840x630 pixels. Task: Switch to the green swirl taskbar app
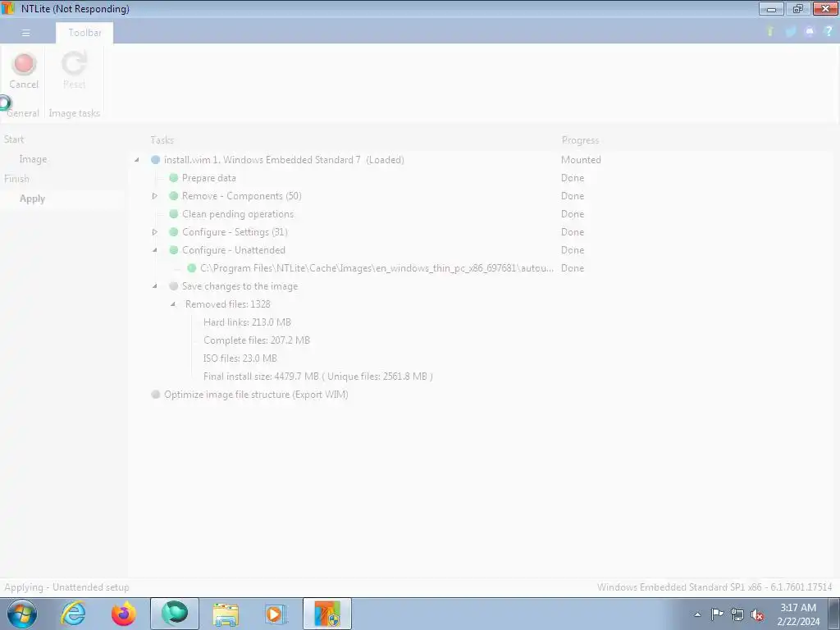point(175,614)
